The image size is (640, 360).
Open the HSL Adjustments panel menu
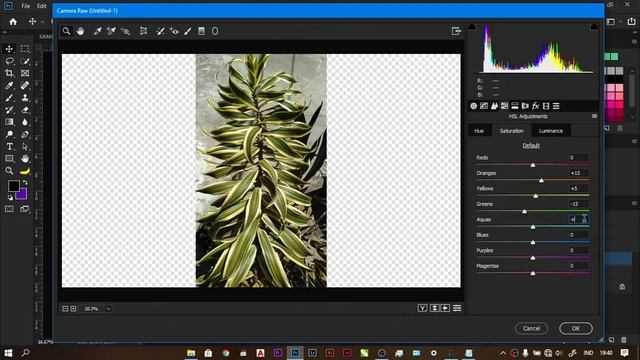594,116
